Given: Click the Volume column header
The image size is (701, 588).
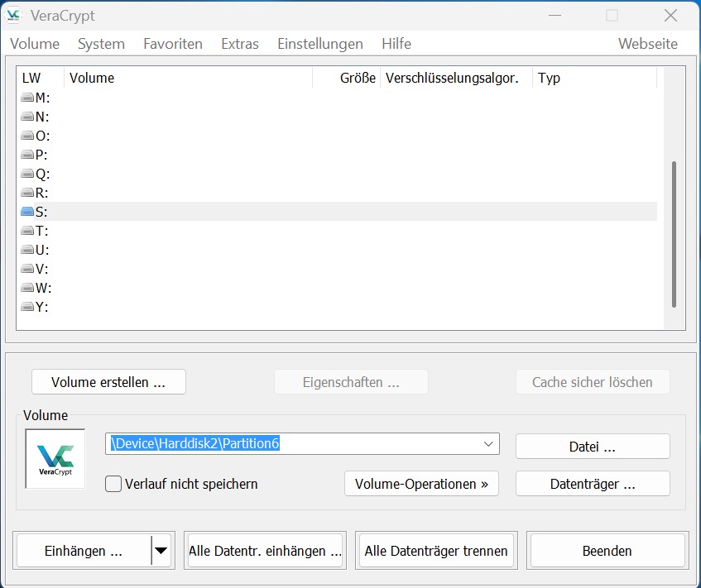Looking at the screenshot, I should pos(188,78).
